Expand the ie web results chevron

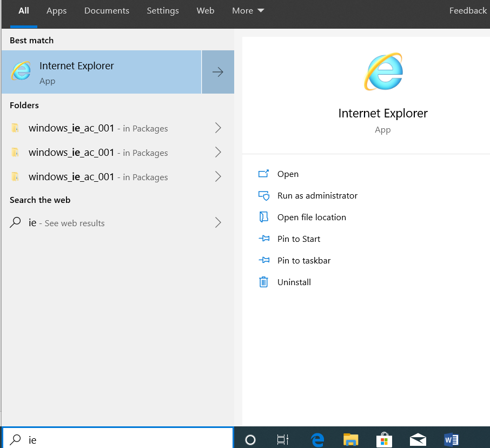click(x=218, y=222)
